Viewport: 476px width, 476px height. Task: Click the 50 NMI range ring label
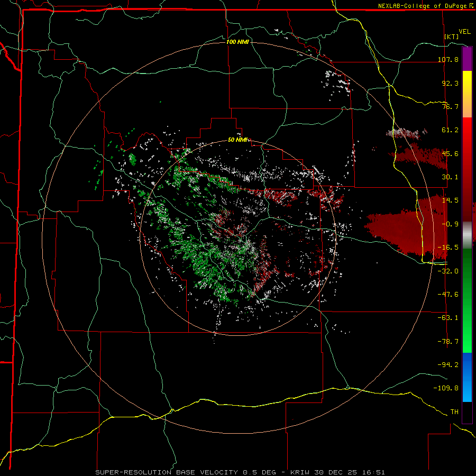coord(237,140)
